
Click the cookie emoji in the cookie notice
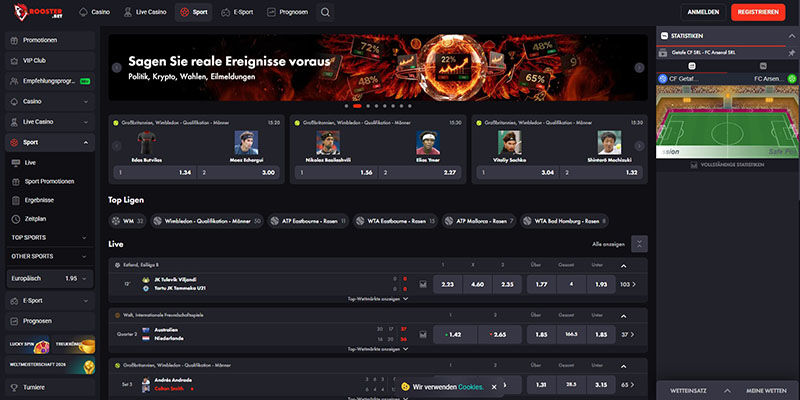tap(405, 387)
